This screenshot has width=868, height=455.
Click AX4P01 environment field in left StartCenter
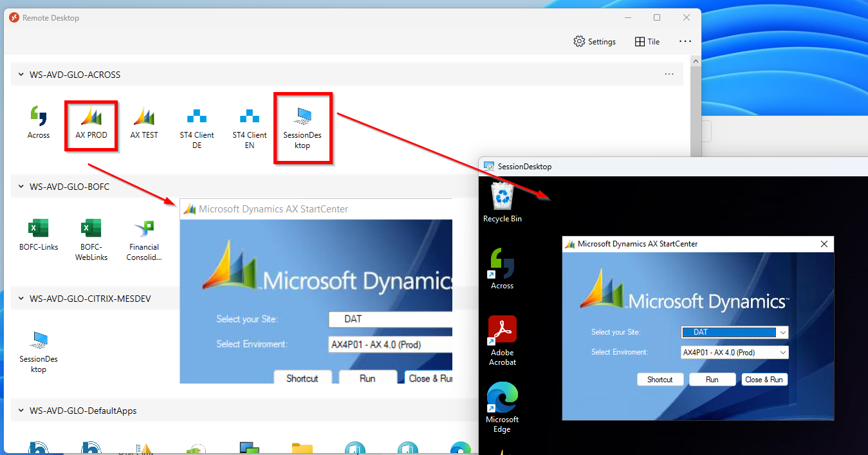pyautogui.click(x=390, y=344)
